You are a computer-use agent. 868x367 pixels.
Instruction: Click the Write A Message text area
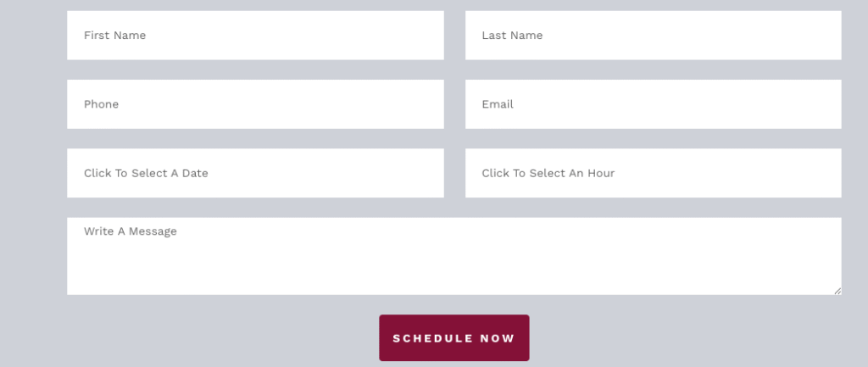453,256
